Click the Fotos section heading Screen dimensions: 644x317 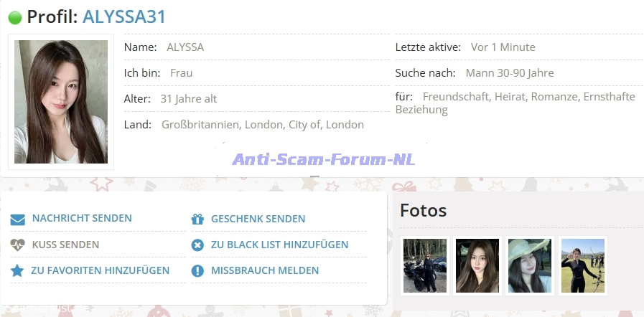[x=424, y=210]
